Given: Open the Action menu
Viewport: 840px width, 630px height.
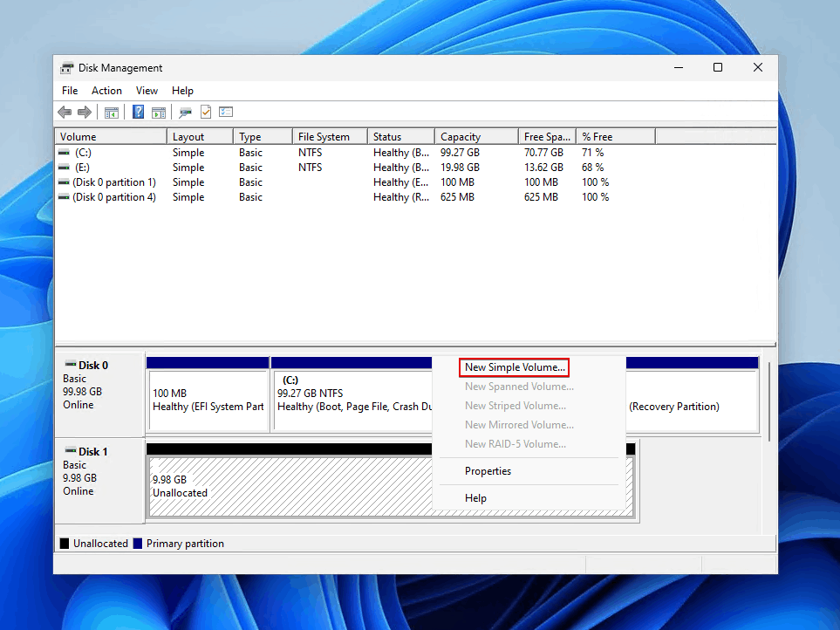Looking at the screenshot, I should (106, 91).
